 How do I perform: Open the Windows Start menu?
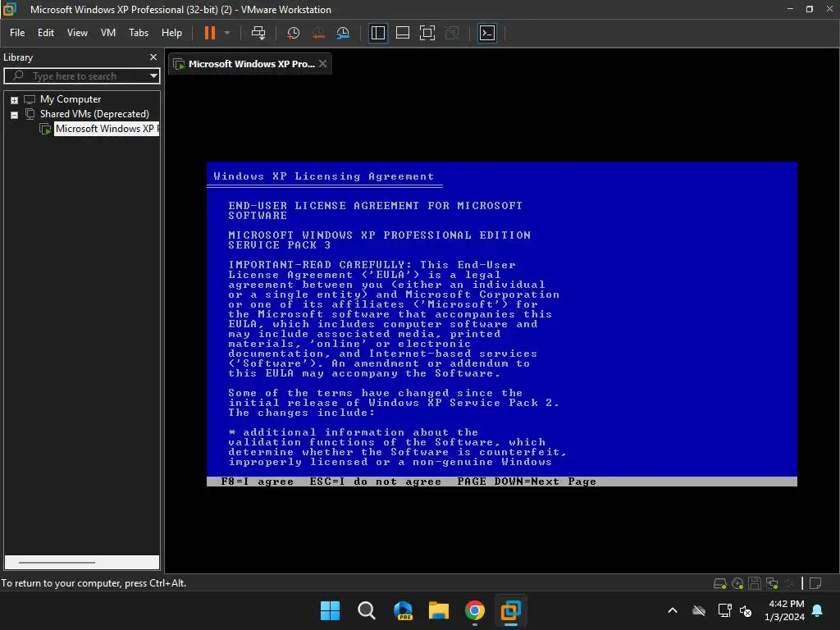coord(330,610)
